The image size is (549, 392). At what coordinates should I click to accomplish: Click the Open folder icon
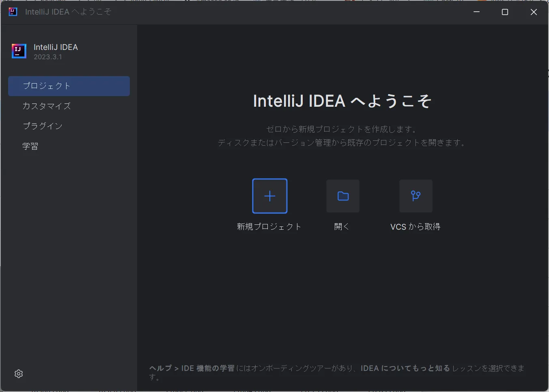coord(343,196)
